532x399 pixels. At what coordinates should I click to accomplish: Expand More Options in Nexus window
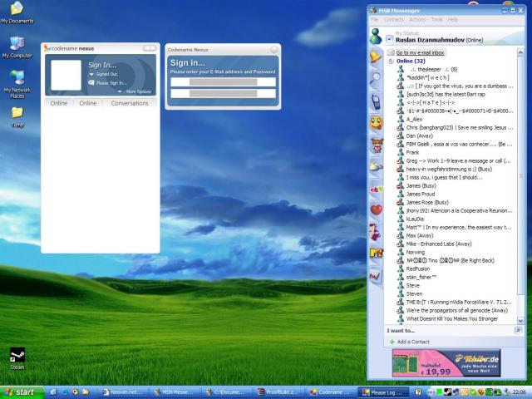(135, 91)
